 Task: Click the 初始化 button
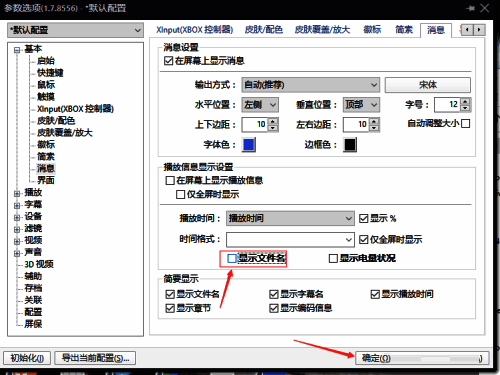coord(27,358)
